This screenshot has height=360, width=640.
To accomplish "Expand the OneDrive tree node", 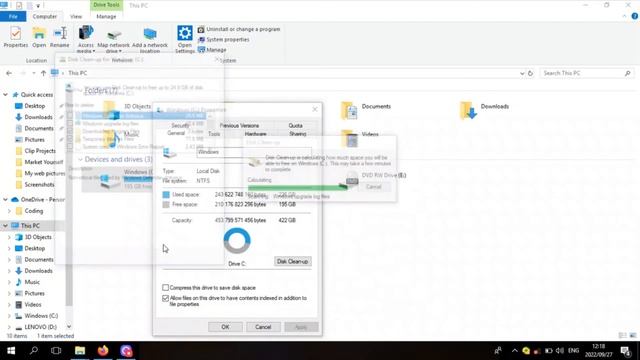I will [5, 200].
